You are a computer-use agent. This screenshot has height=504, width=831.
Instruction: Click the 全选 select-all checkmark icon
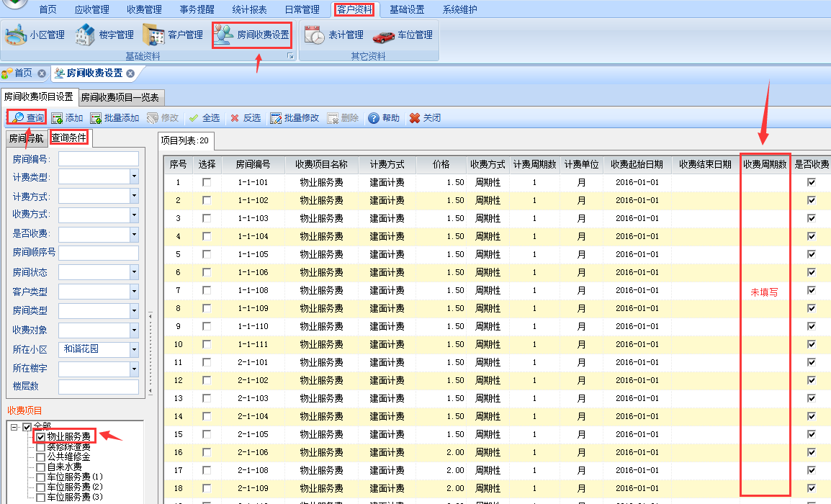tap(194, 117)
